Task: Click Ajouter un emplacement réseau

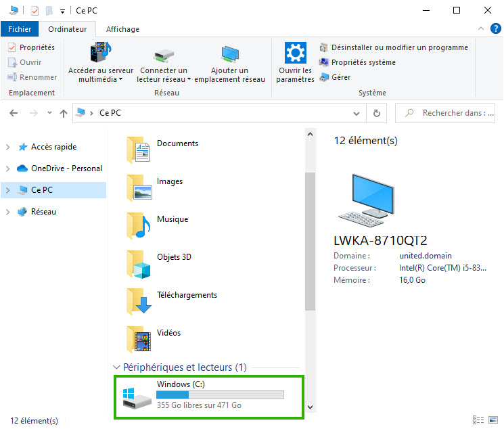Action: coord(229,62)
